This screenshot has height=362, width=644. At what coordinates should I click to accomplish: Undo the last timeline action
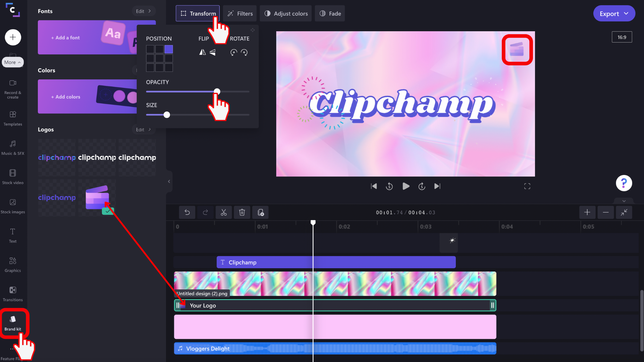tap(187, 212)
